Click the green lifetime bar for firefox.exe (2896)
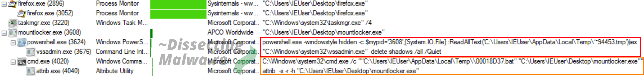The image size is (644, 76). (x=178, y=4)
